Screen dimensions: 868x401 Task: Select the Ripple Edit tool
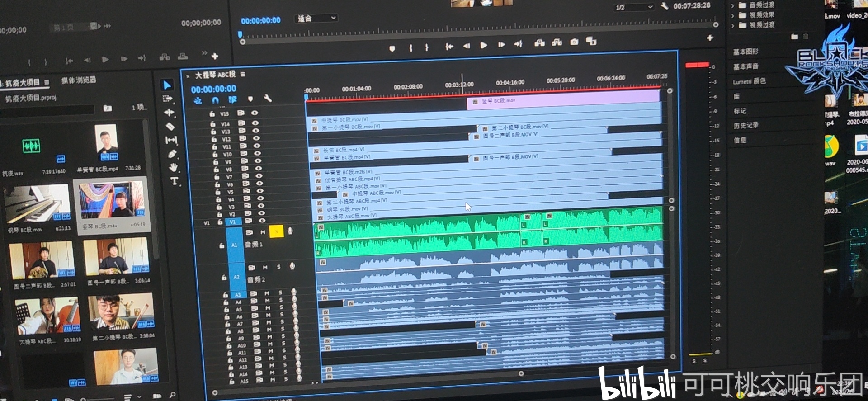click(169, 113)
